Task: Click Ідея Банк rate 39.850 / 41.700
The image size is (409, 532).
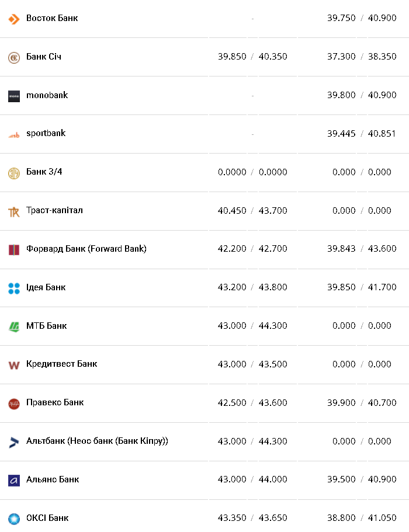Action: 362,287
